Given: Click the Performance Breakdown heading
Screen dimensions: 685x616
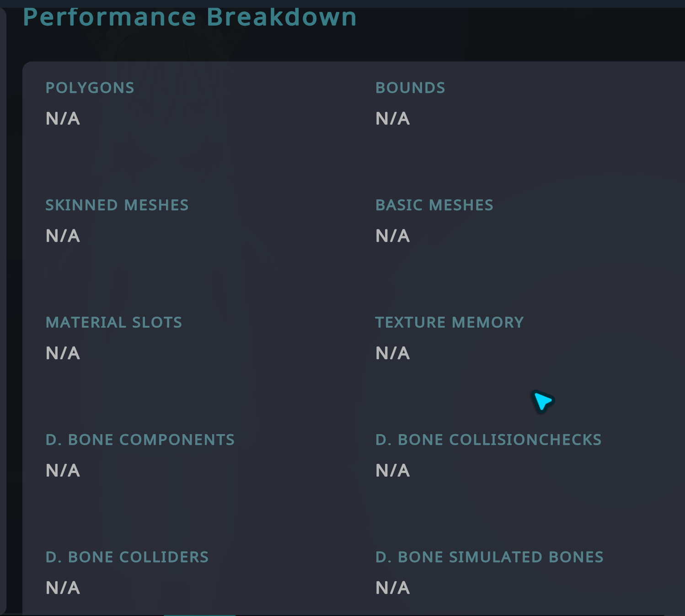Looking at the screenshot, I should [190, 17].
